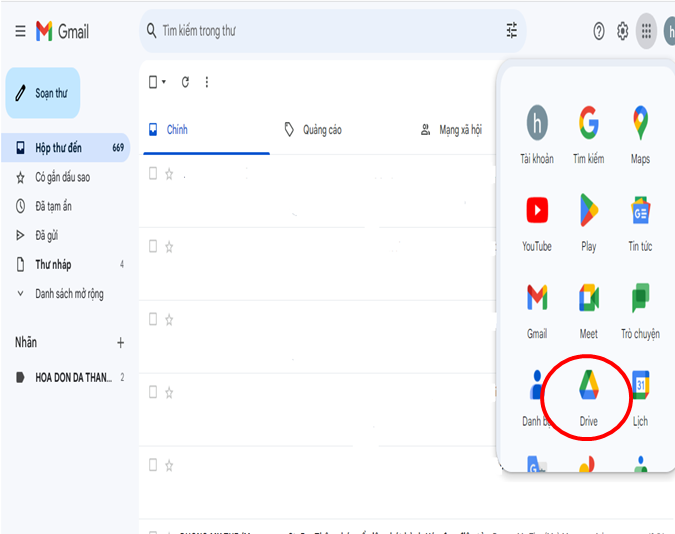Open Đã gửi sent folder
The height and width of the screenshot is (534, 675).
pos(37,236)
